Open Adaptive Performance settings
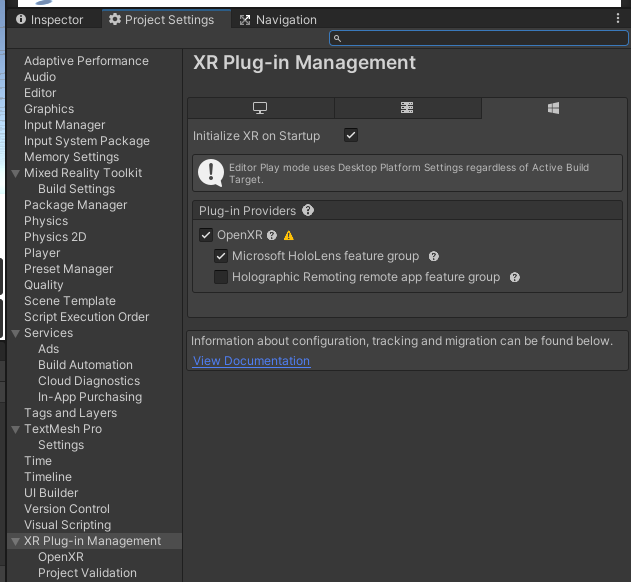This screenshot has height=582, width=631. 86,61
